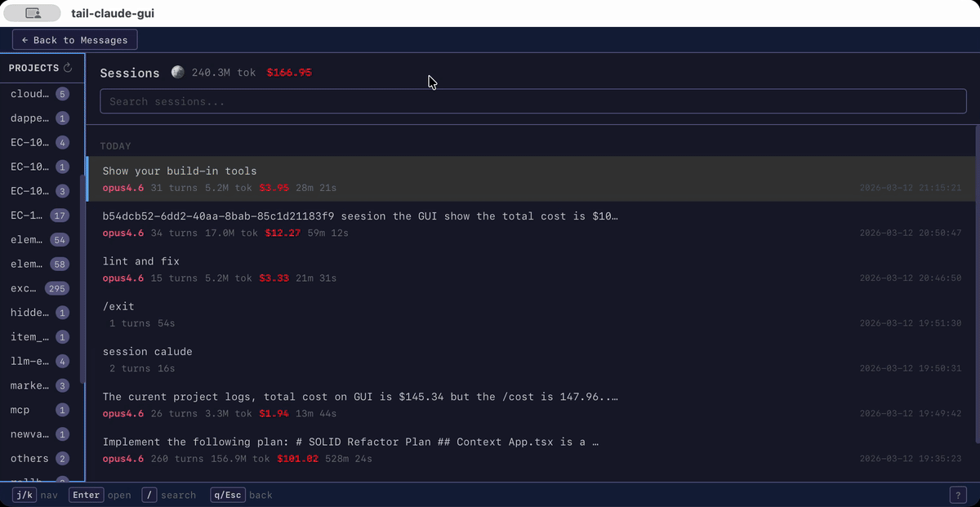The image size is (980, 507).
Task: Click the timestamp 2026-03-12 19:35:23
Action: click(911, 459)
